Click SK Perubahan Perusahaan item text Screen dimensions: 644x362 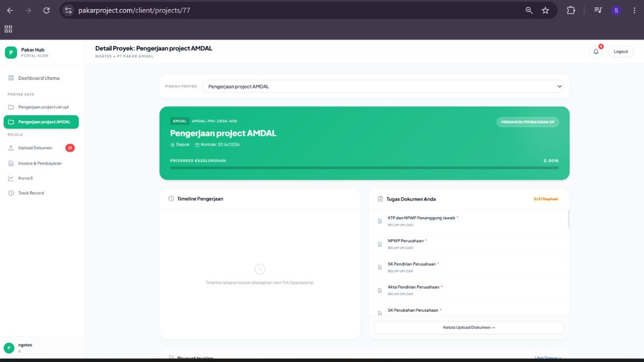click(x=413, y=310)
